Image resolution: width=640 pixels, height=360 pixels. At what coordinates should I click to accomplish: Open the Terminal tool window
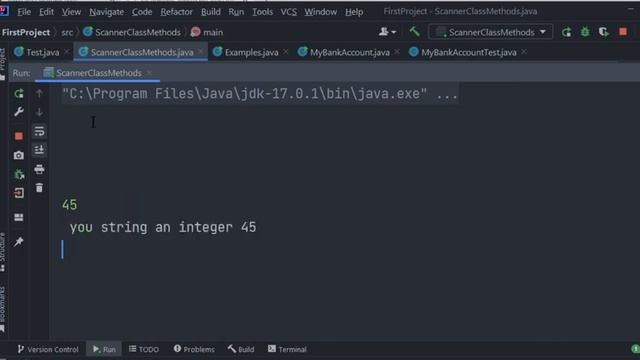287,349
